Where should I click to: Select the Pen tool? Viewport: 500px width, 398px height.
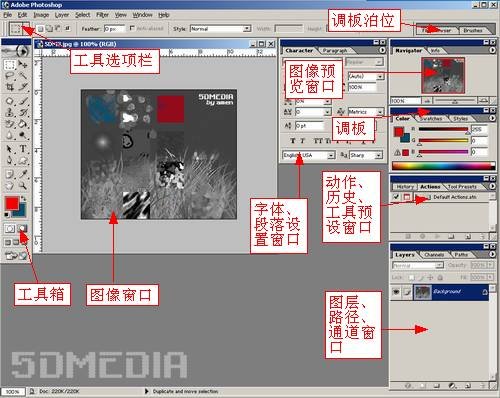click(10, 161)
